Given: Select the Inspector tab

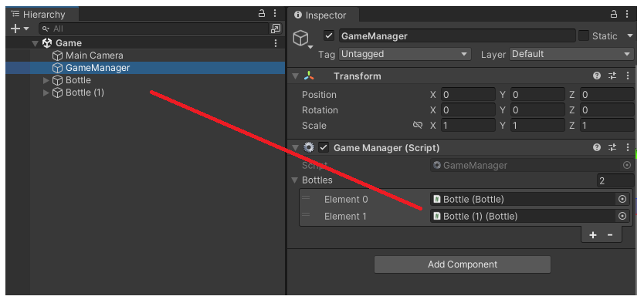Looking at the screenshot, I should tap(320, 15).
